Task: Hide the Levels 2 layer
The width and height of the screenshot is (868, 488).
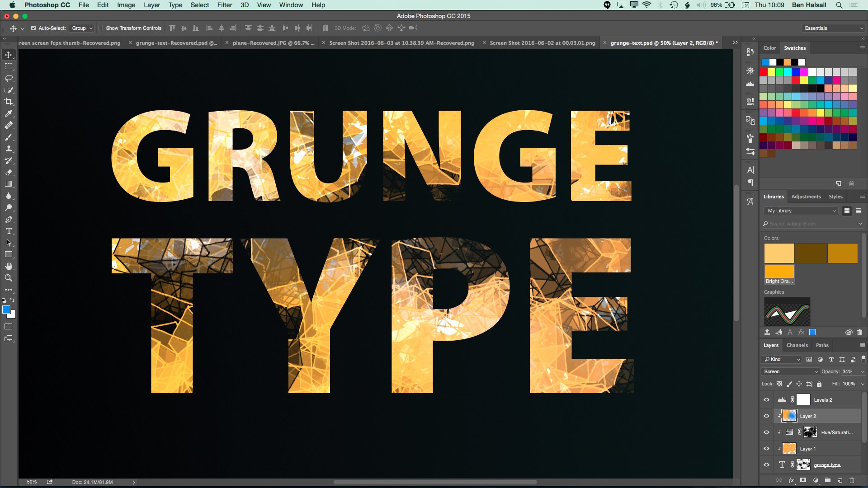Action: (x=766, y=399)
